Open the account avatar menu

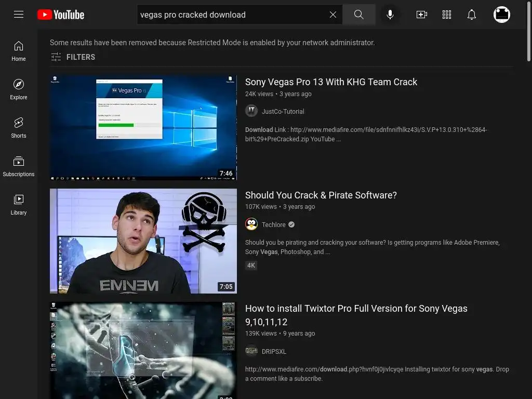pyautogui.click(x=502, y=15)
